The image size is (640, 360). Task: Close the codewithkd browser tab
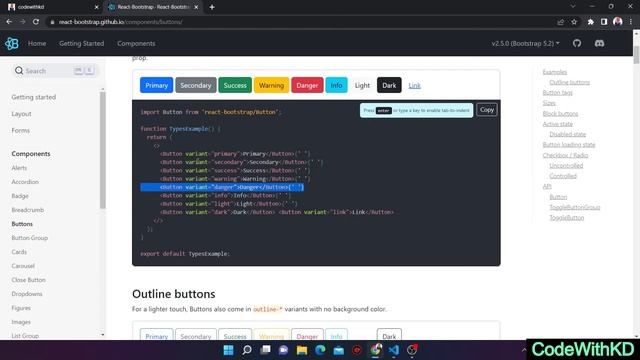coord(97,7)
